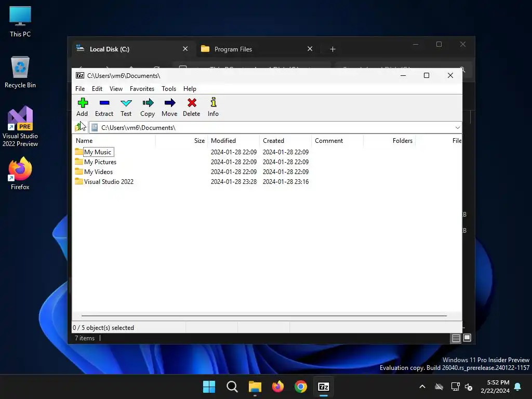Viewport: 532px width, 399px height.
Task: Open the Firefox desktop shortcut
Action: [20, 174]
